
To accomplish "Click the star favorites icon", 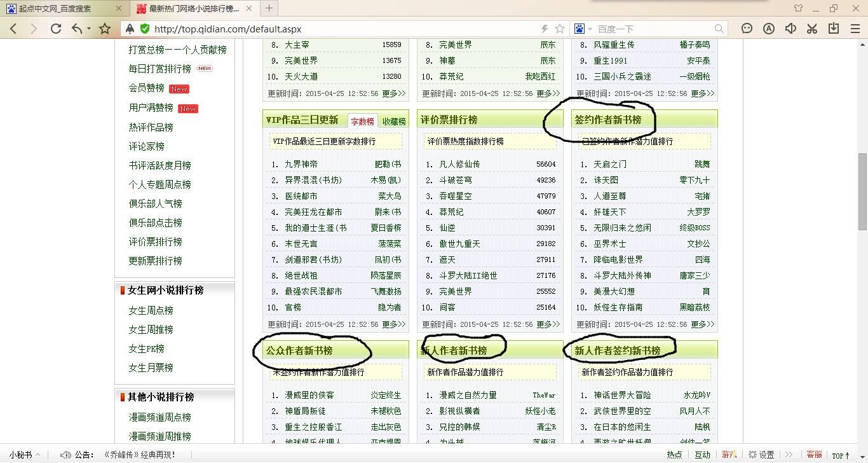I will [105, 29].
